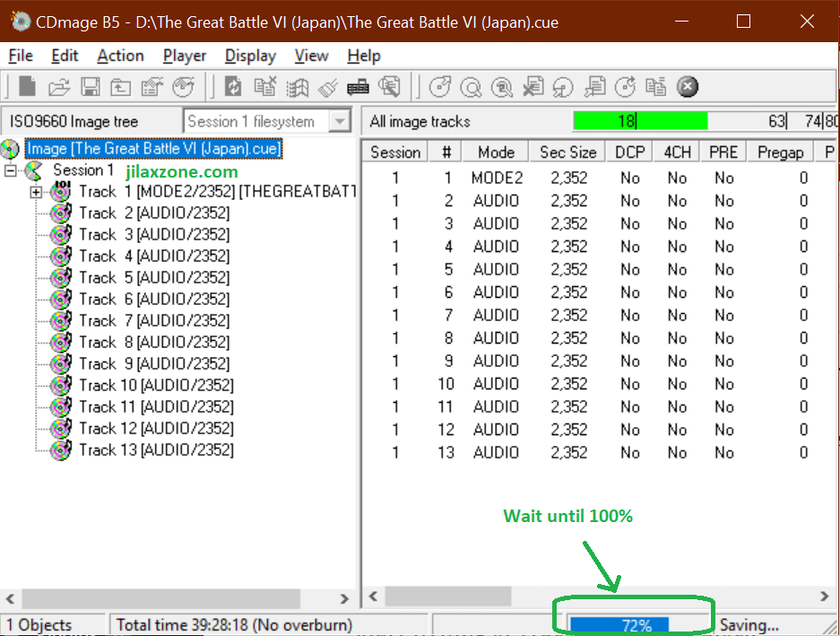Select the Image [The Great Battle VI (Japan).cue] root
The height and width of the screenshot is (636, 840).
153,149
